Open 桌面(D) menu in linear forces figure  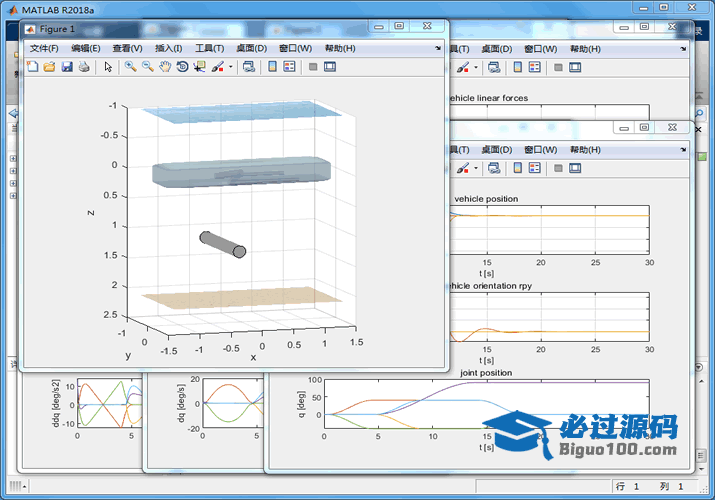(497, 49)
